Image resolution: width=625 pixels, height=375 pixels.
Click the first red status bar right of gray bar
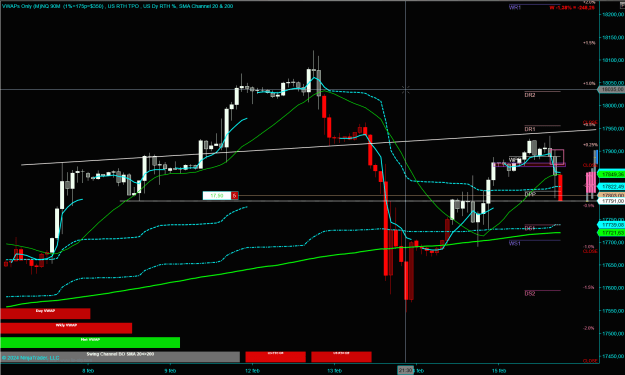coord(275,357)
